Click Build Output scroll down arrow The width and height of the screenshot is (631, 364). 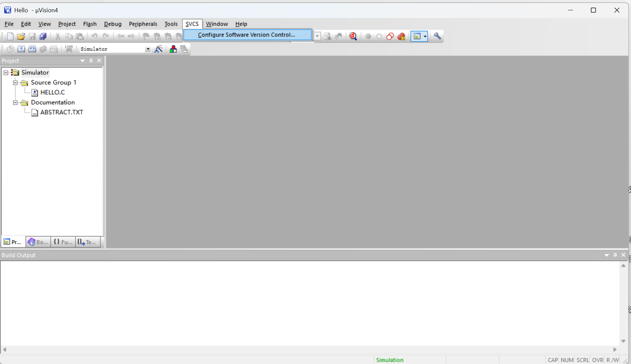(x=623, y=341)
